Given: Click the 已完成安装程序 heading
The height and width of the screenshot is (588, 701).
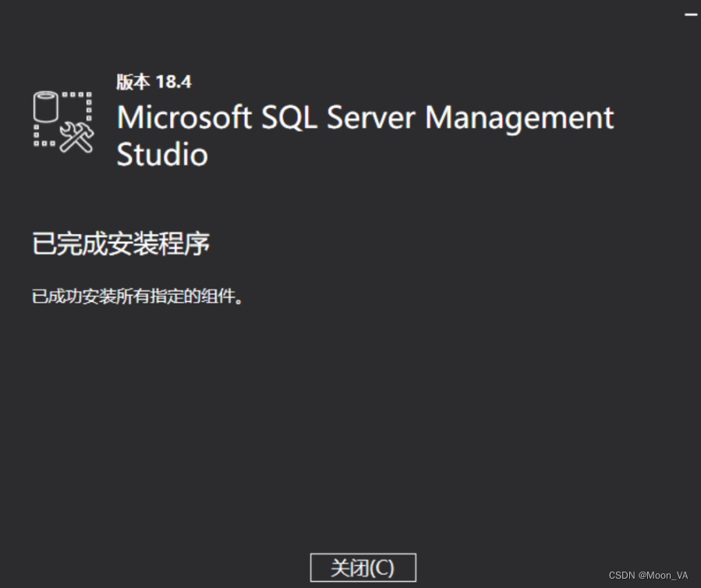Looking at the screenshot, I should (121, 243).
